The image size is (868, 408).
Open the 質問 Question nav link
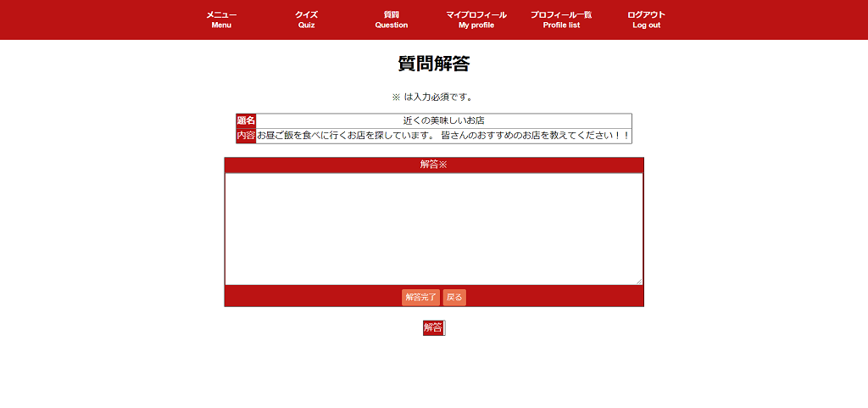tap(392, 20)
